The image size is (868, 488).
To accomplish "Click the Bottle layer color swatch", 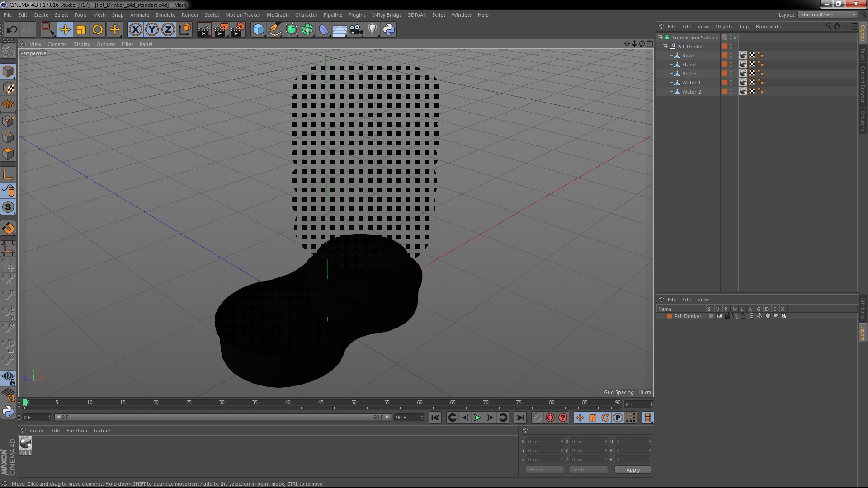I will click(725, 74).
